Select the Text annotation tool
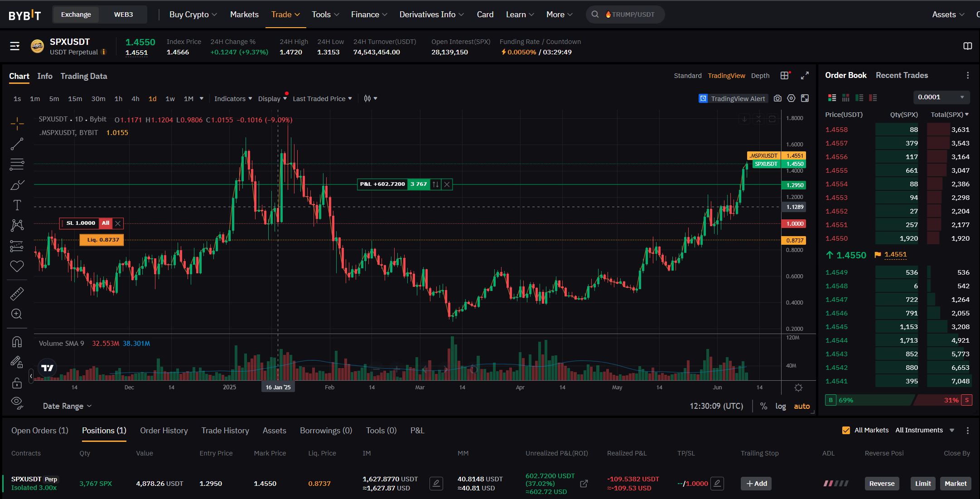 [x=17, y=205]
